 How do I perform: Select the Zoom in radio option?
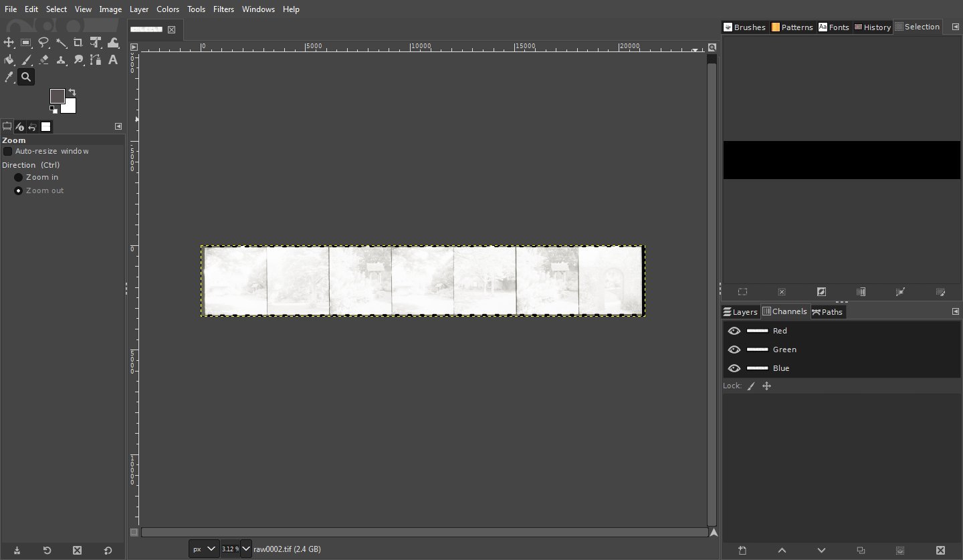pos(19,178)
